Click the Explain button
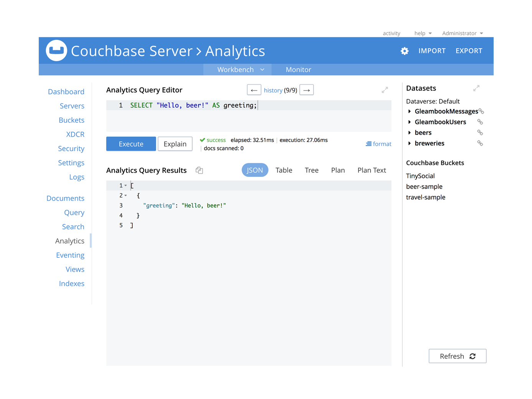The height and width of the screenshot is (399, 532). 175,144
